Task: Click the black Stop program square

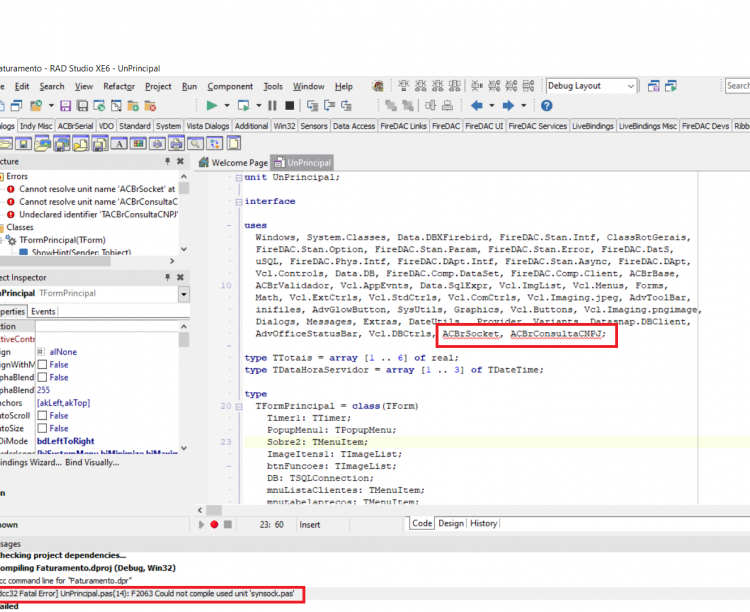Action: pos(289,105)
